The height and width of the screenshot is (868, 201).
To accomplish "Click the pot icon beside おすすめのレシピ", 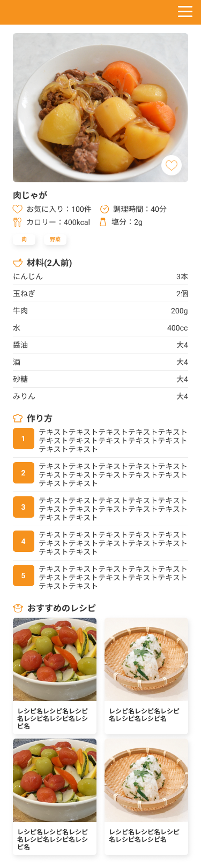I will (x=18, y=608).
